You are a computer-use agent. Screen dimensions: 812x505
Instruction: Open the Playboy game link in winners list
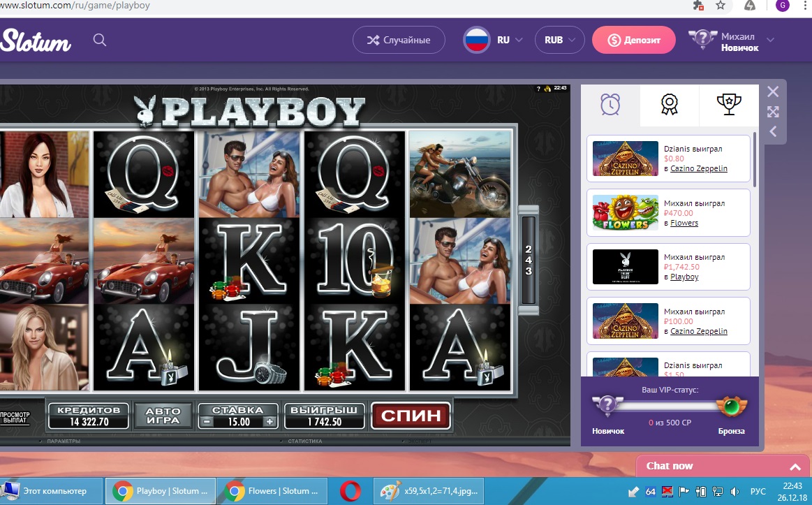[684, 277]
